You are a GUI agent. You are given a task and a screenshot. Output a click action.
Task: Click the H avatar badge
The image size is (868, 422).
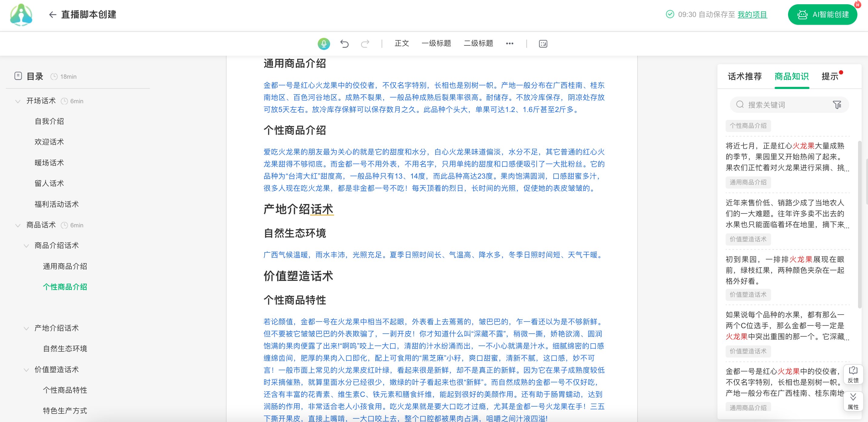[858, 5]
